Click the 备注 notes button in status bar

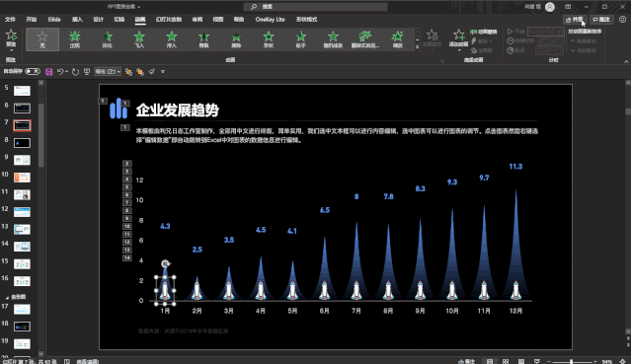click(467, 361)
